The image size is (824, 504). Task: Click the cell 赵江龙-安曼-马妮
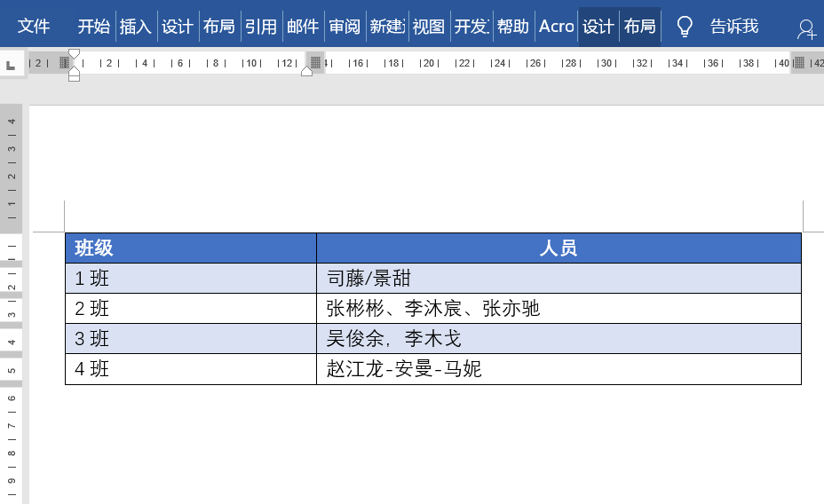(559, 369)
